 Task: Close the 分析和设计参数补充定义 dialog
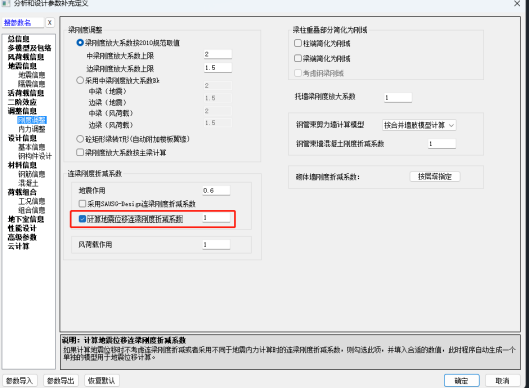(517, 4)
